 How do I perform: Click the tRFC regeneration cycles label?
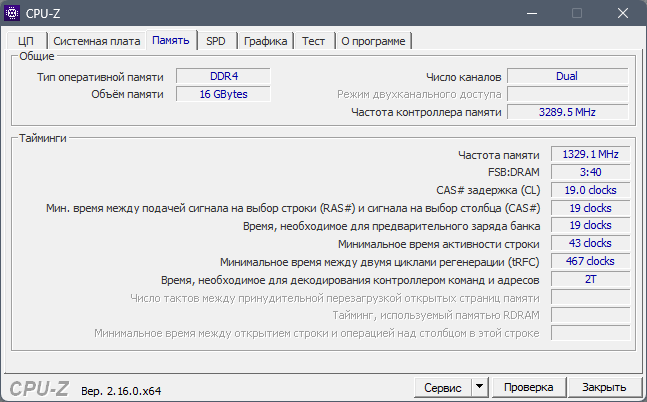point(380,262)
